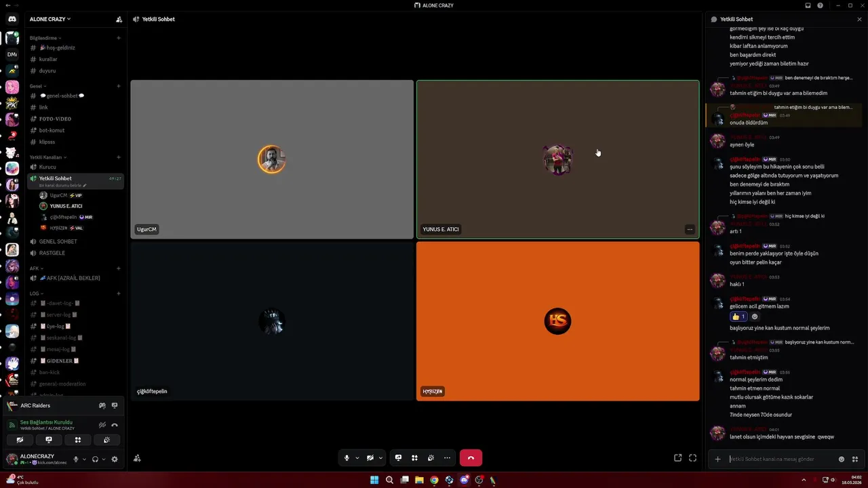Toggle the microphone in the call control bar
The height and width of the screenshot is (488, 868).
(347, 458)
